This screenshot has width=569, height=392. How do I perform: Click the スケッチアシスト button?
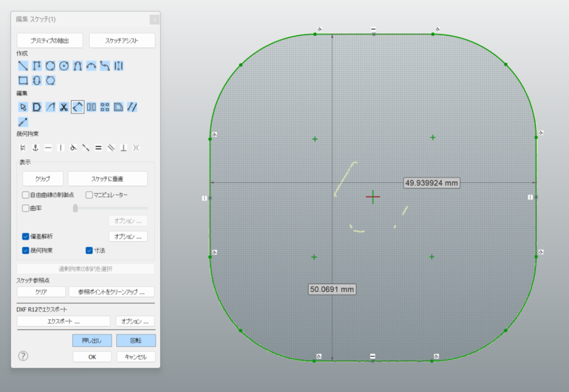coord(122,41)
